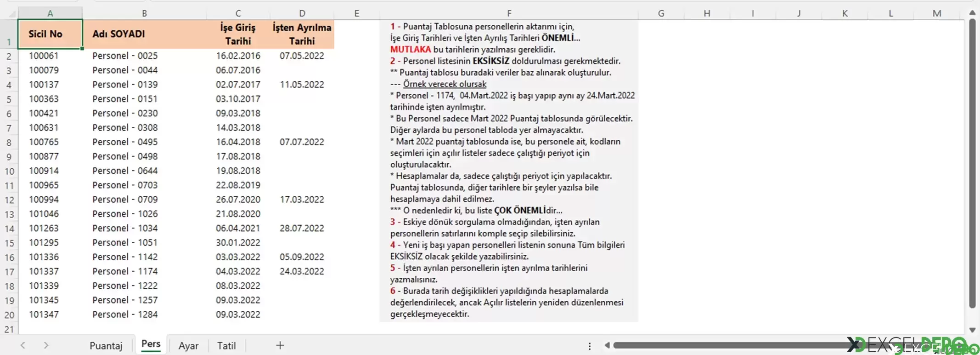The width and height of the screenshot is (980, 355).
Task: Add a new sheet with plus icon
Action: pyautogui.click(x=280, y=345)
